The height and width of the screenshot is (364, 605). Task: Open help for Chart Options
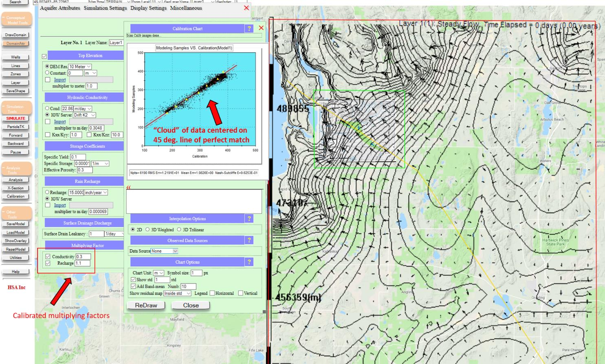point(249,262)
